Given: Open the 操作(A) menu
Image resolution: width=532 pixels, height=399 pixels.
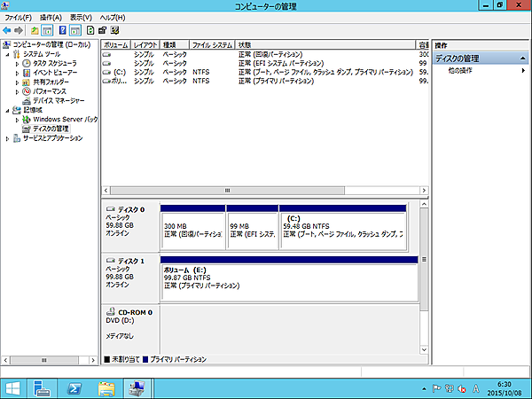Looking at the screenshot, I should (51, 18).
